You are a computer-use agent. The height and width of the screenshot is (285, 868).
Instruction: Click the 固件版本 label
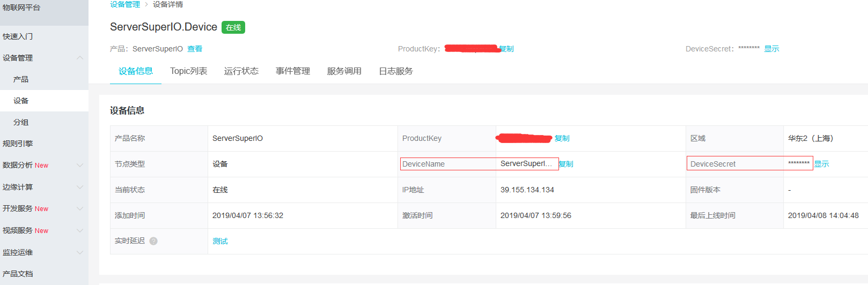pyautogui.click(x=705, y=190)
